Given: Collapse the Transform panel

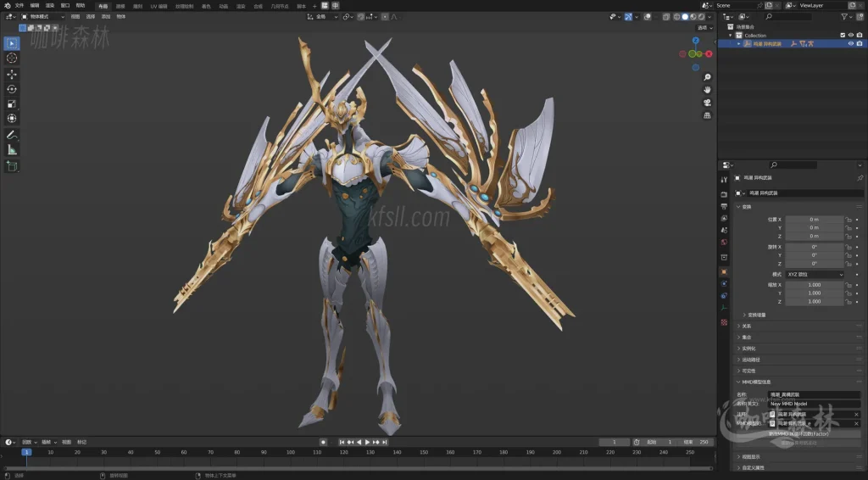Looking at the screenshot, I should pos(746,207).
